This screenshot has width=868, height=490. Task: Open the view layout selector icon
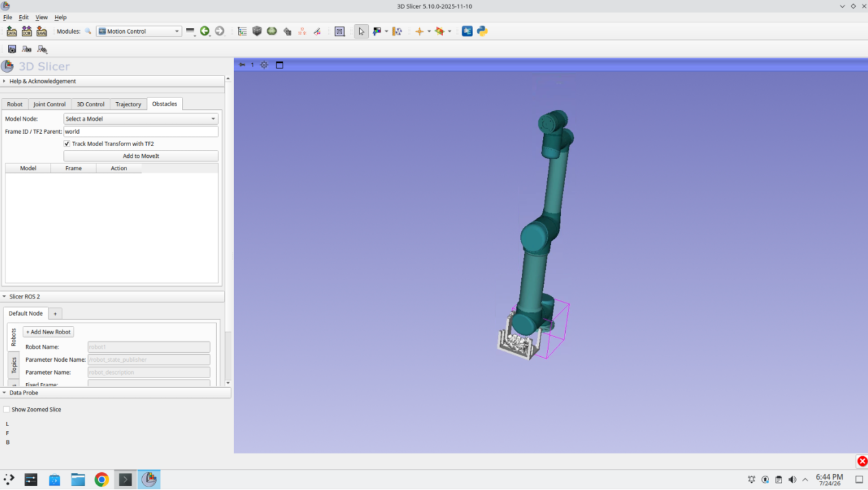(339, 32)
